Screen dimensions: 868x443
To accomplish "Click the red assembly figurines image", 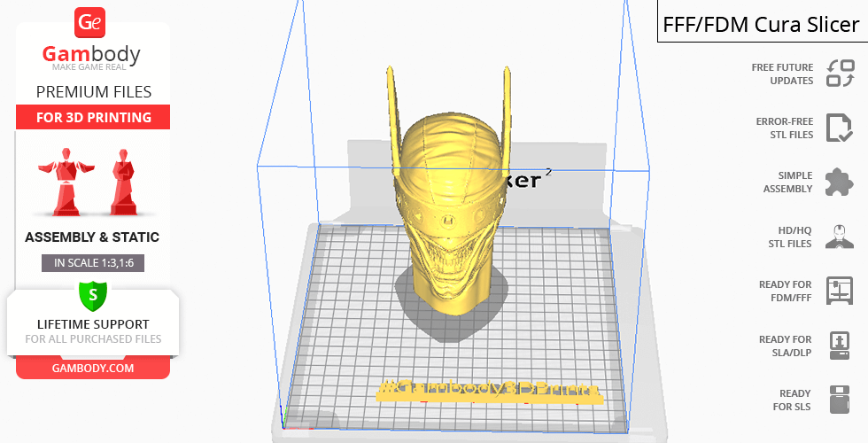I will tap(92, 181).
